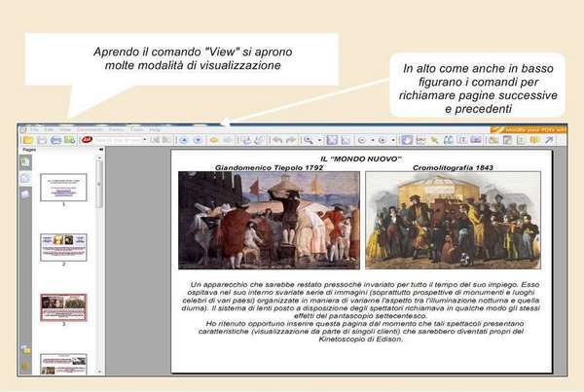Click the Save disk icon
The height and width of the screenshot is (392, 584).
42,140
